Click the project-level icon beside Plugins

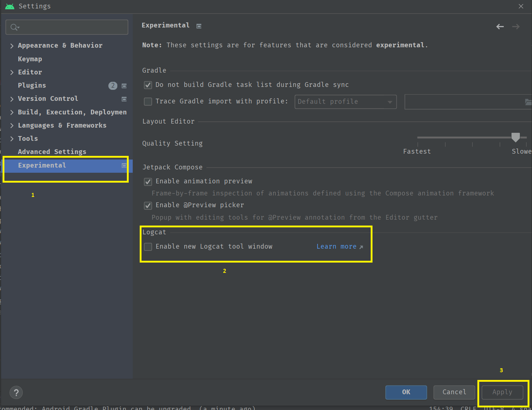[x=124, y=86]
